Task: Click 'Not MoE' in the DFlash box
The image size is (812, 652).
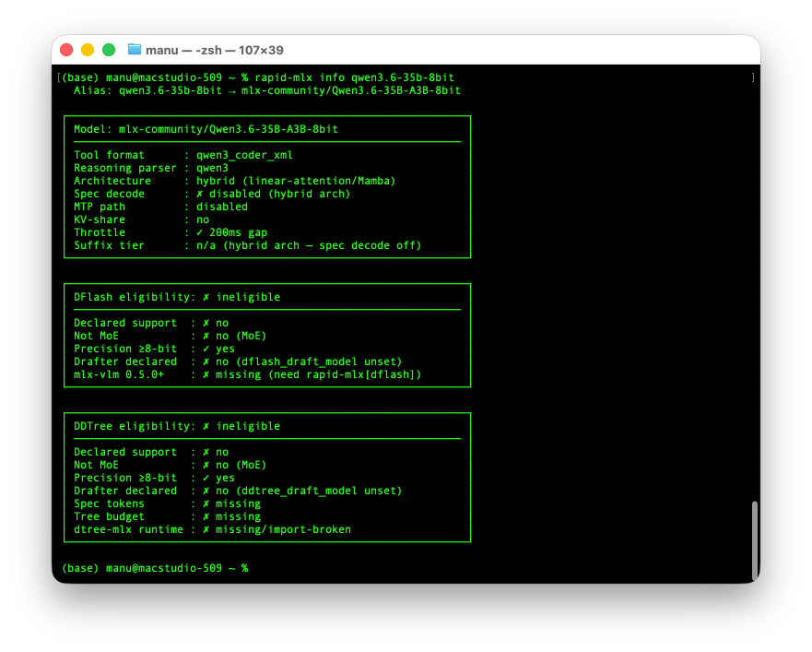Action: coord(97,336)
